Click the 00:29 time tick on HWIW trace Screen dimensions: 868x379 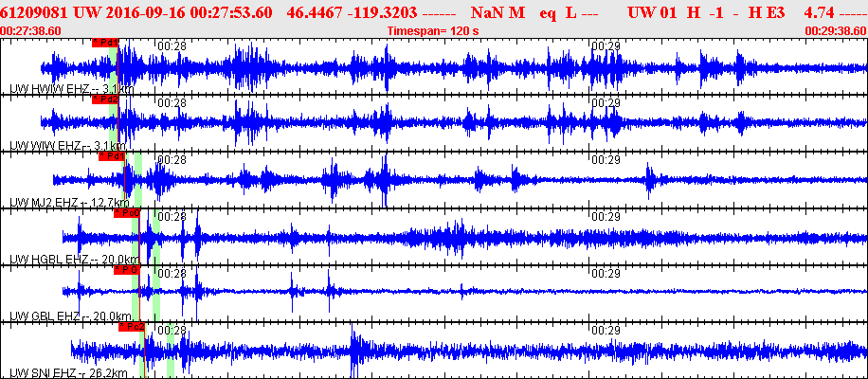click(606, 46)
